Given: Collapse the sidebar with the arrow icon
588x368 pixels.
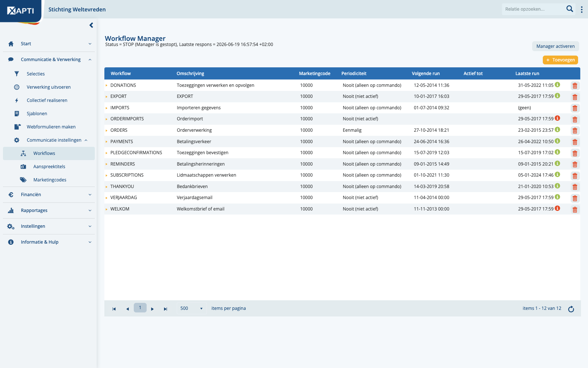Looking at the screenshot, I should [x=91, y=25].
